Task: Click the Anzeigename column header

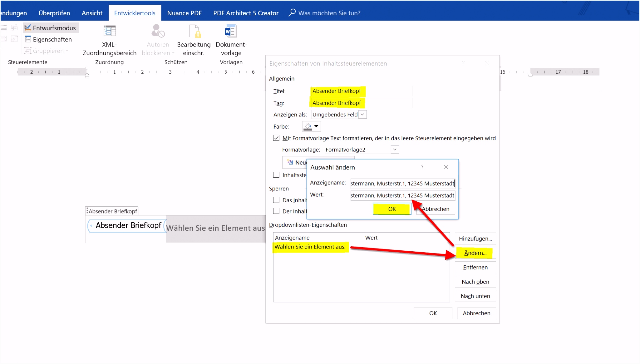Action: (x=292, y=238)
